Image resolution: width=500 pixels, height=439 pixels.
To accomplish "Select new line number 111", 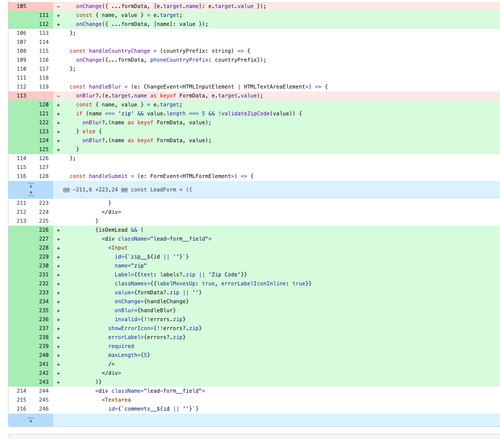I will tap(44, 15).
